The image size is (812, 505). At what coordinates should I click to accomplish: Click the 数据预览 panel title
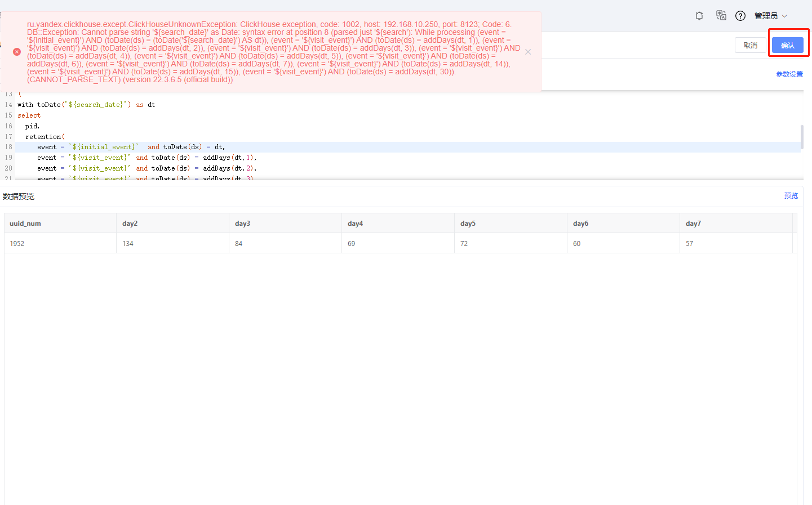(19, 196)
